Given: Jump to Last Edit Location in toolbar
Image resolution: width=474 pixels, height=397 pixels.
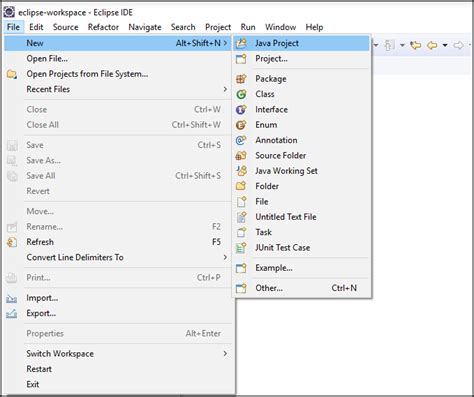Looking at the screenshot, I should (415, 45).
